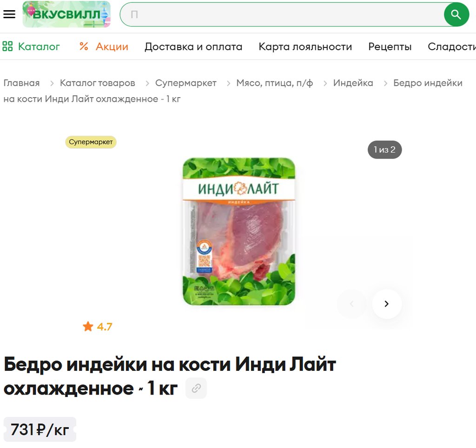Open Доставка и оплата page
This screenshot has width=476, height=448.
pos(193,47)
